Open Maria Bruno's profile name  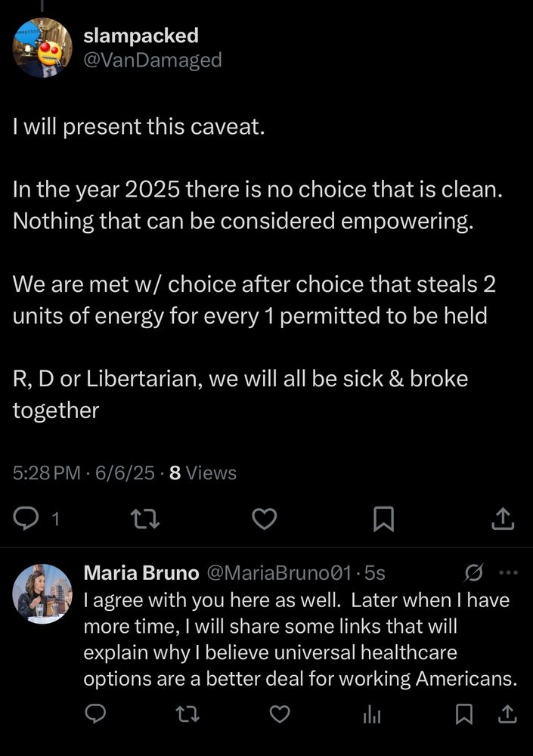(x=141, y=574)
